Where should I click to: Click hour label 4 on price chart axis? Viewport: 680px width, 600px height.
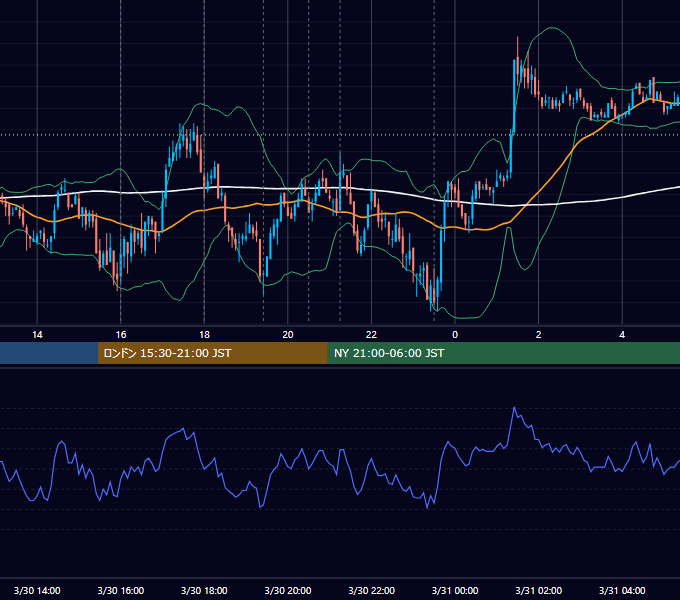click(622, 335)
